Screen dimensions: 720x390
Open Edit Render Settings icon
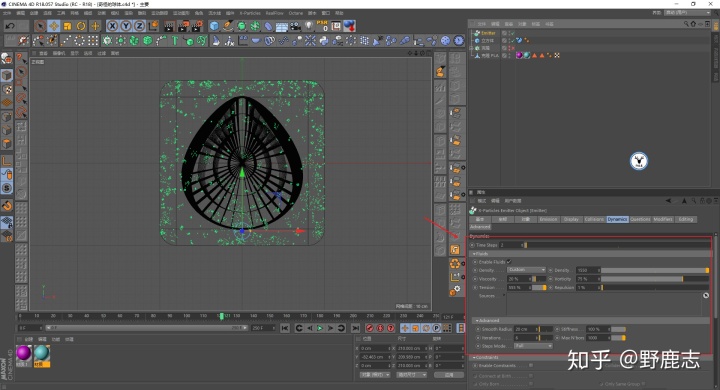pos(197,26)
